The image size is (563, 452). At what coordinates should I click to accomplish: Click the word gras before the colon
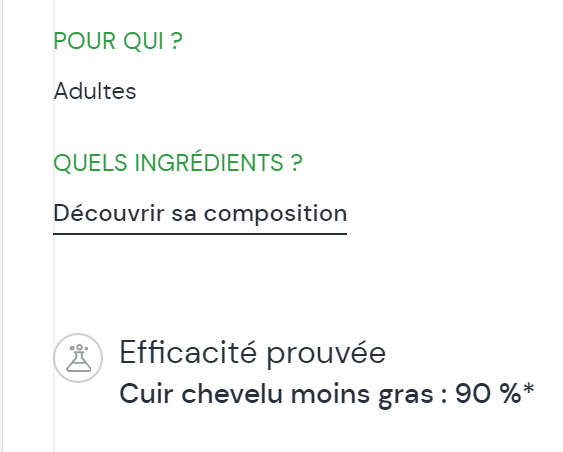pos(406,396)
